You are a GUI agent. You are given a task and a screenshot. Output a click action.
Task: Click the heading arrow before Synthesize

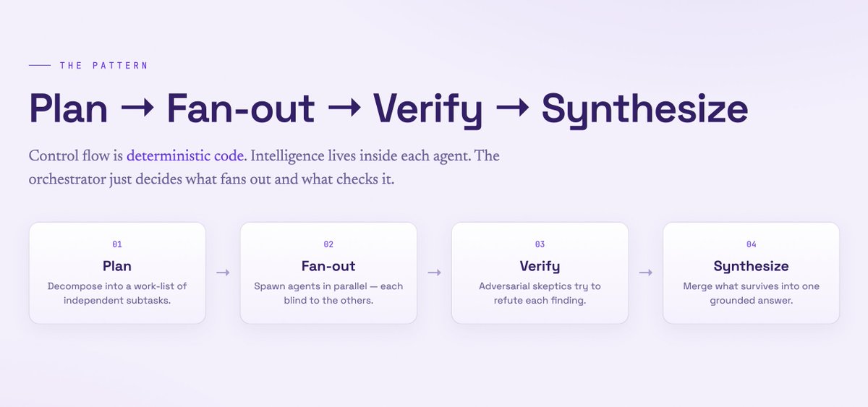pyautogui.click(x=512, y=110)
